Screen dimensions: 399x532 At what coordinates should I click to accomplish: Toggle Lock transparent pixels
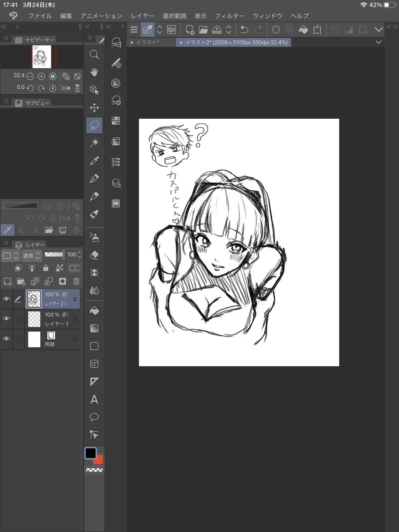(60, 268)
